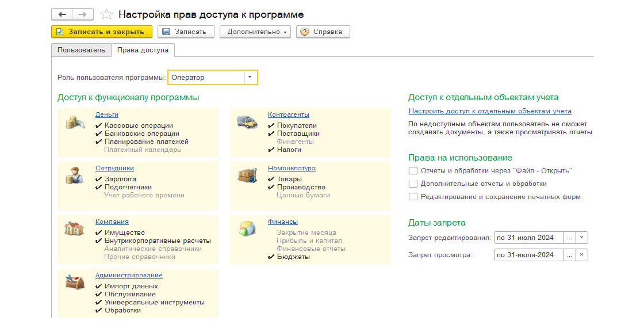Toggle Прибыль и капитал access

click(309, 241)
